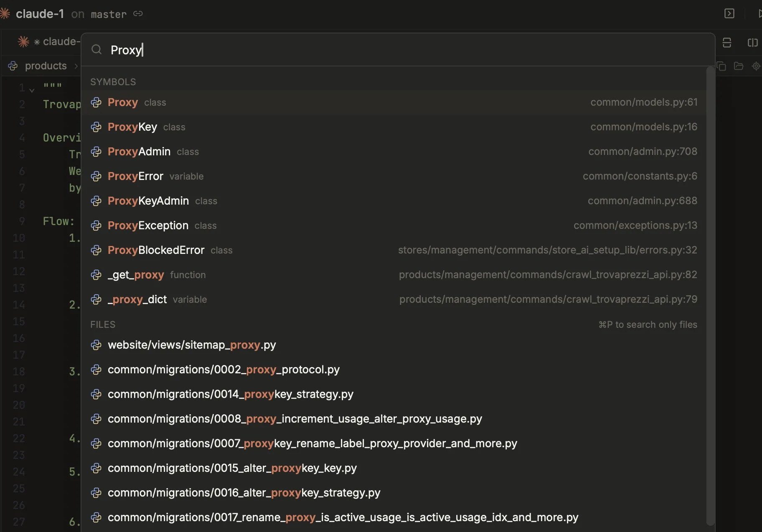Click the claude-1 project title
The width and height of the screenshot is (762, 532).
40,14
